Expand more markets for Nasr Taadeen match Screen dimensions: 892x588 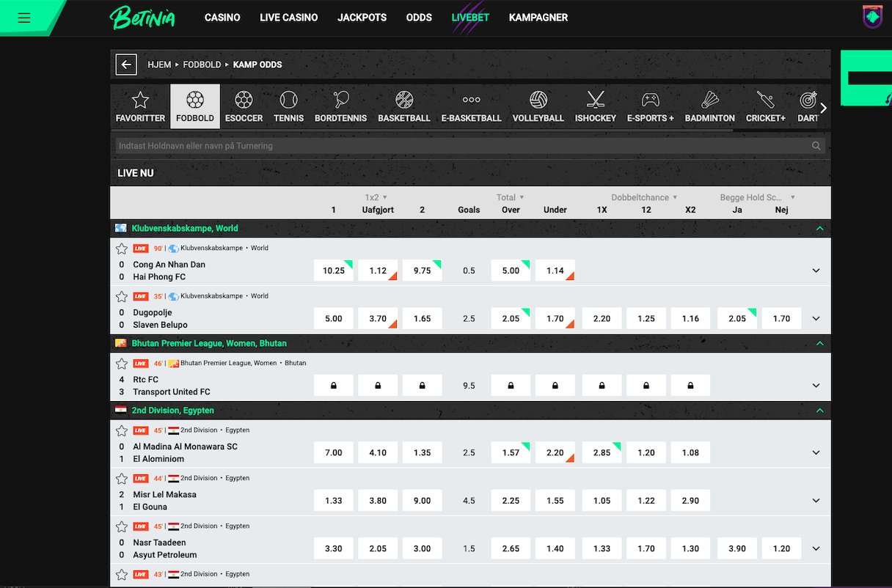coord(816,549)
